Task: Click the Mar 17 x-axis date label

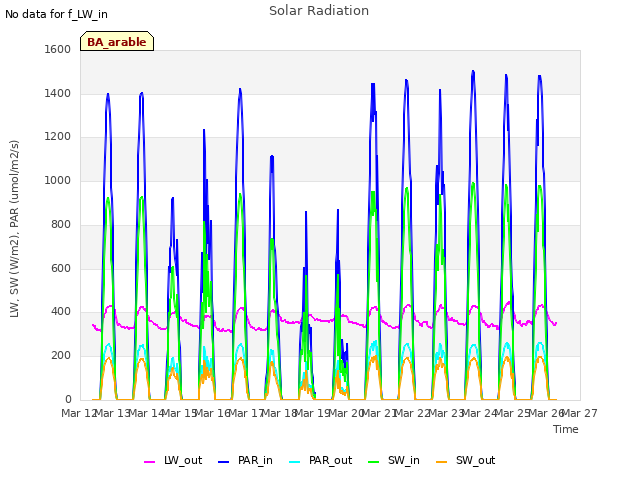Action: click(246, 413)
